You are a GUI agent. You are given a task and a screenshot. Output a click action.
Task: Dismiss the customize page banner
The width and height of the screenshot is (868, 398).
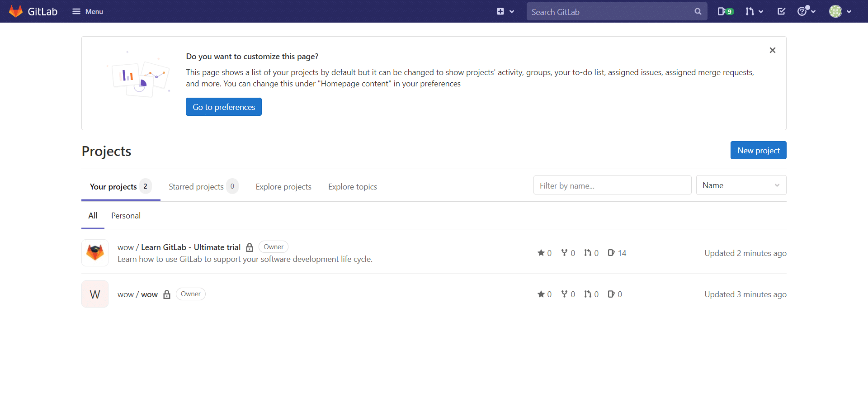(x=773, y=50)
